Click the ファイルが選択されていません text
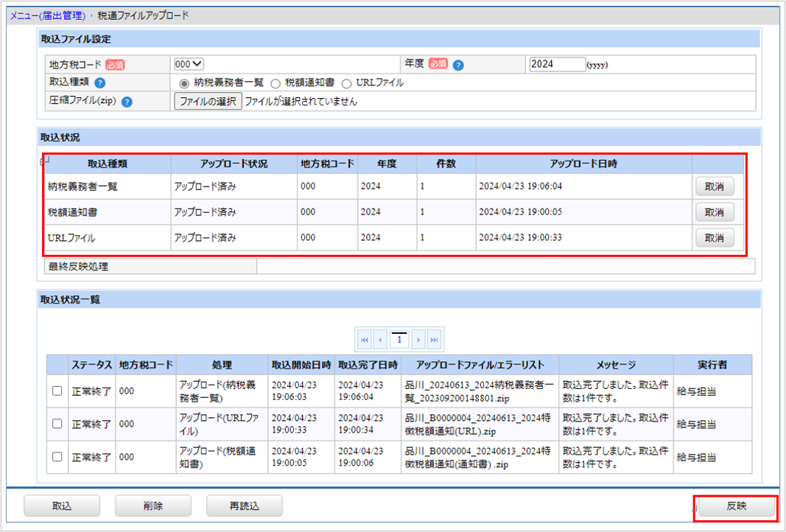This screenshot has height=532, width=786. [x=301, y=101]
